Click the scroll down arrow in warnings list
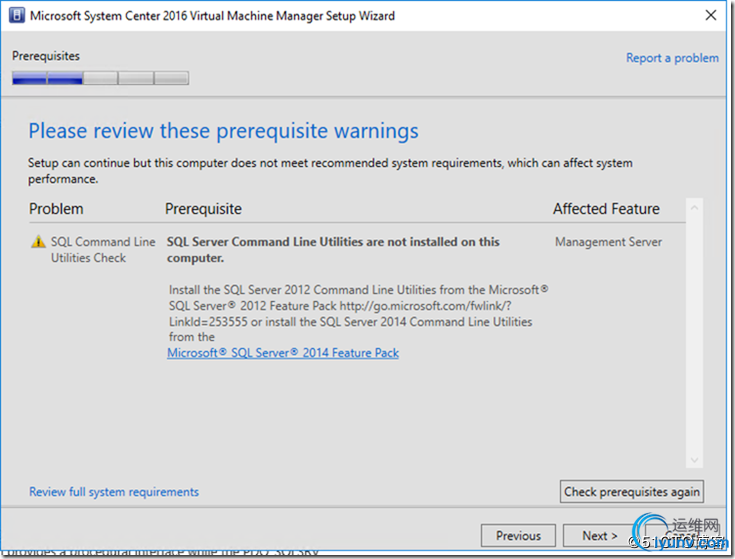 pyautogui.click(x=694, y=460)
